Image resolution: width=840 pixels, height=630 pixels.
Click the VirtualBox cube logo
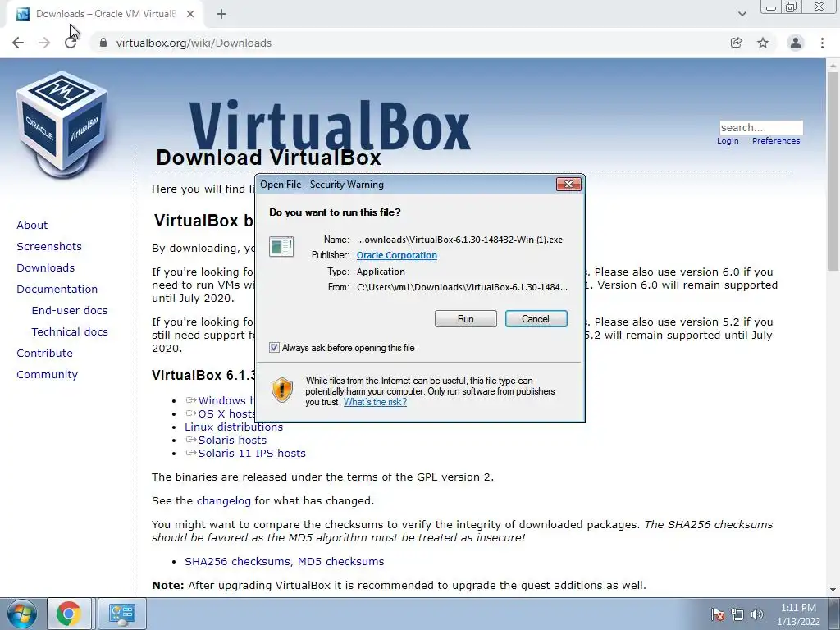tap(62, 125)
